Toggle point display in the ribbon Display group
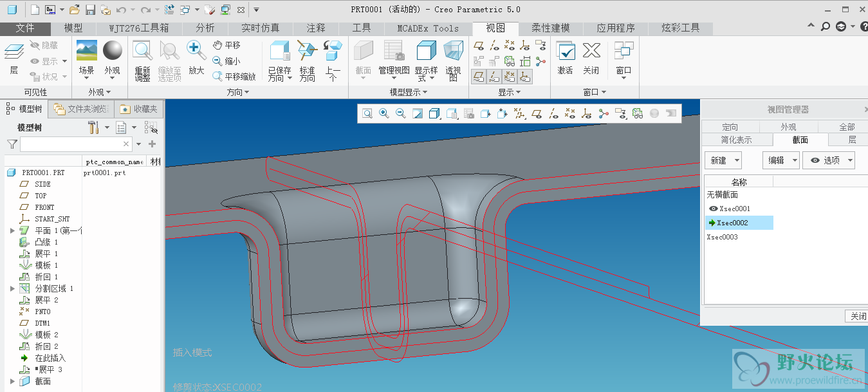 [x=510, y=45]
